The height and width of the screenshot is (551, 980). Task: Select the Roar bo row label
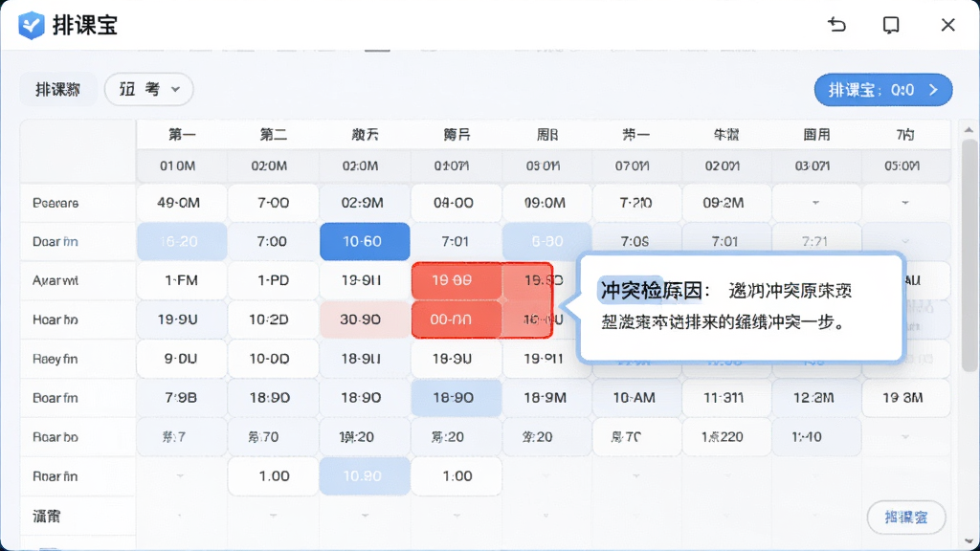pos(55,437)
